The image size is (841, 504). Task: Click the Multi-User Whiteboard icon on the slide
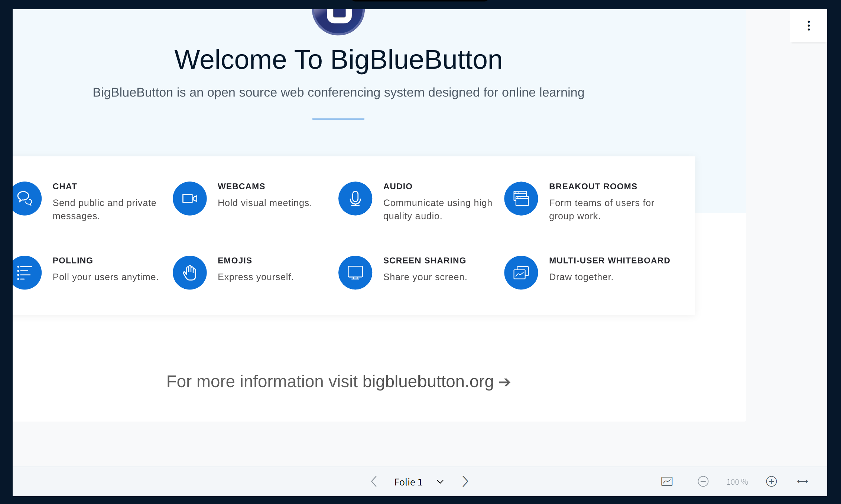pos(521,272)
